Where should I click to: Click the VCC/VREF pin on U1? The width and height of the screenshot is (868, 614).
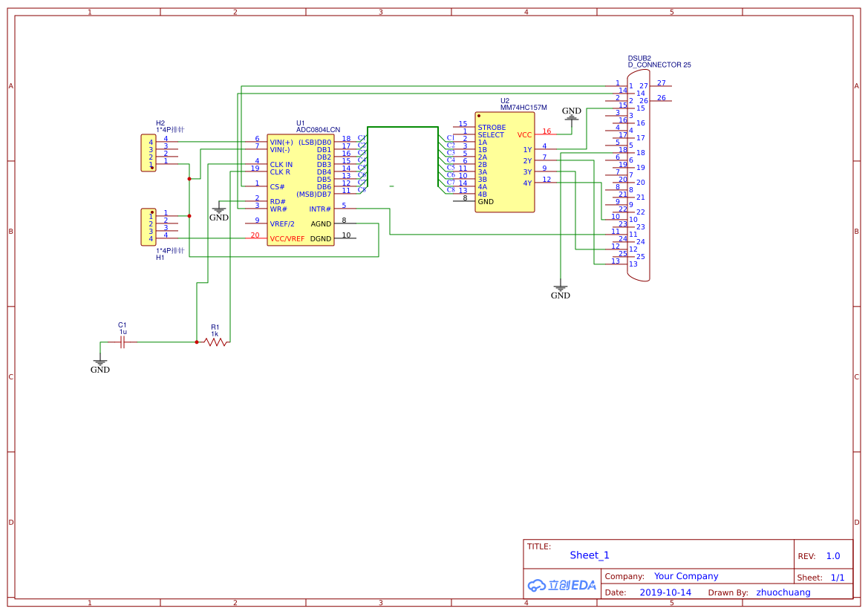pyautogui.click(x=287, y=239)
